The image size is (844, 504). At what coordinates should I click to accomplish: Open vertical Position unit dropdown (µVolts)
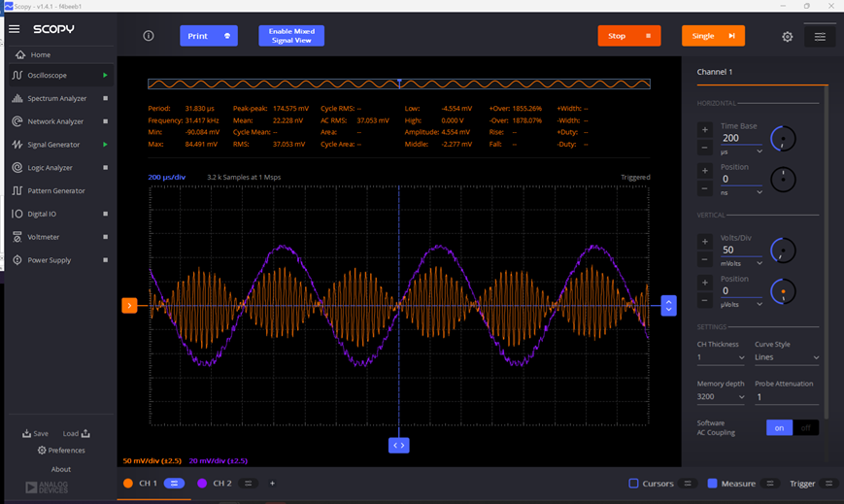[741, 305]
